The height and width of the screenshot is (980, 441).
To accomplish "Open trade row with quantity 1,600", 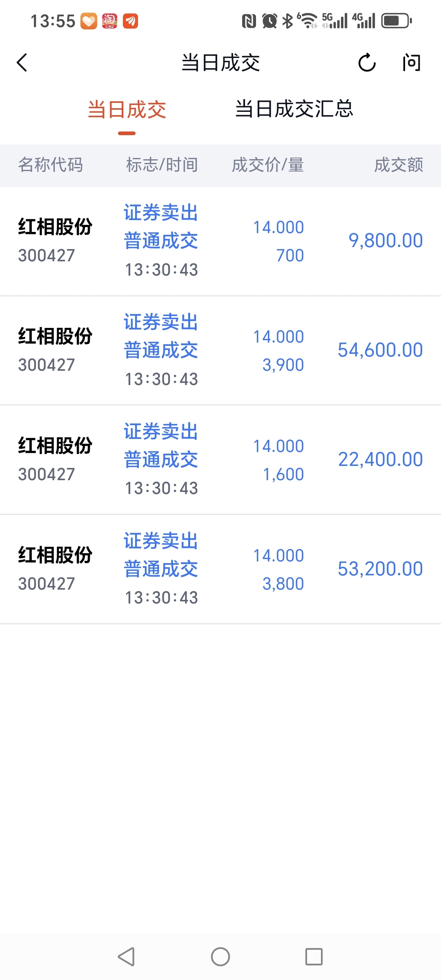I will (220, 460).
